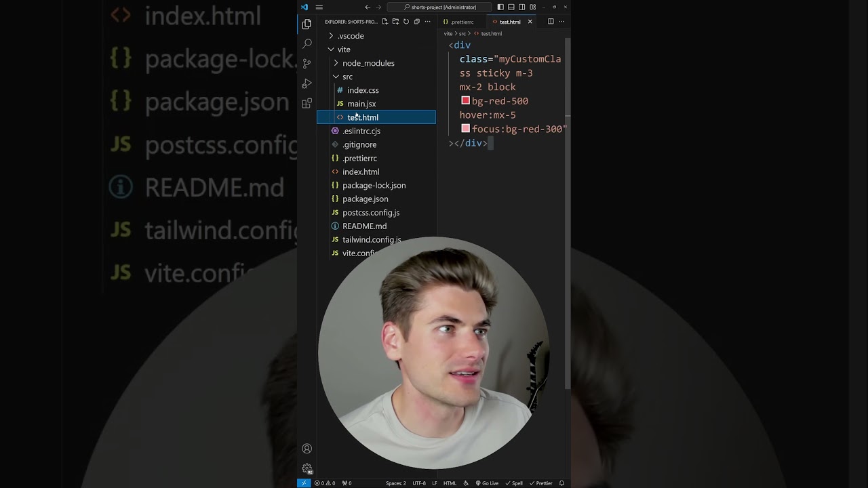Open the Extensions view
This screenshot has height=488, width=868.
coord(307,103)
